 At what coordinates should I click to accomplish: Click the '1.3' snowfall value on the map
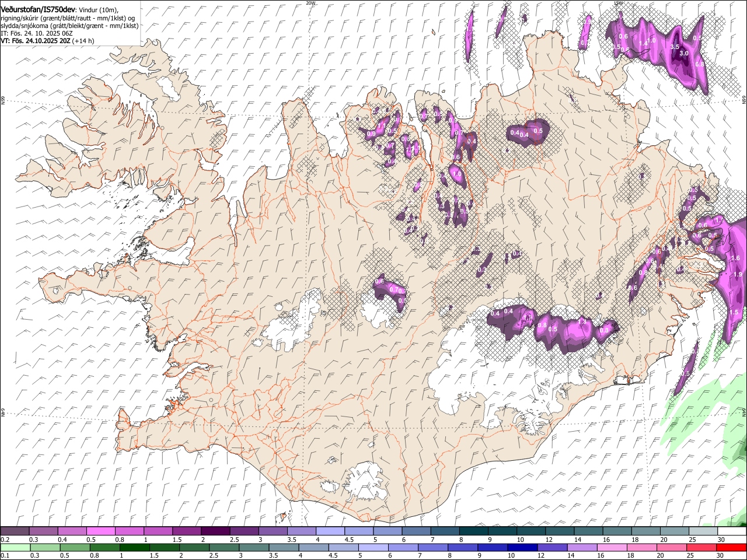pyautogui.click(x=582, y=322)
